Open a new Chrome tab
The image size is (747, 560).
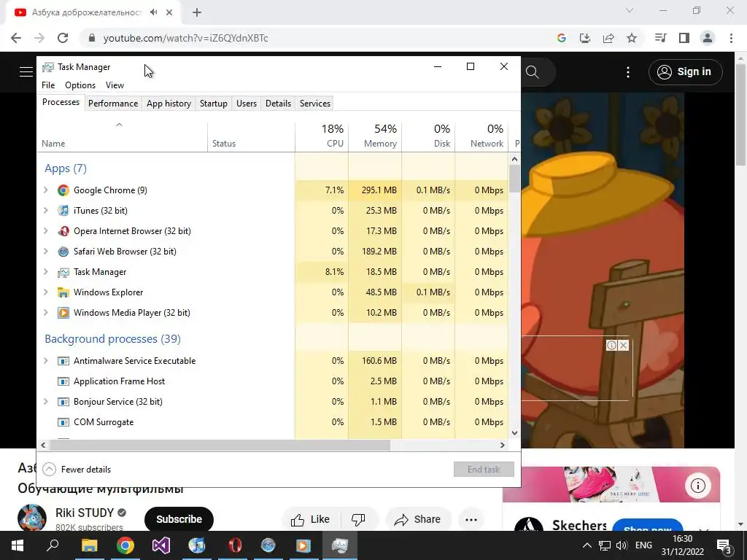197,12
